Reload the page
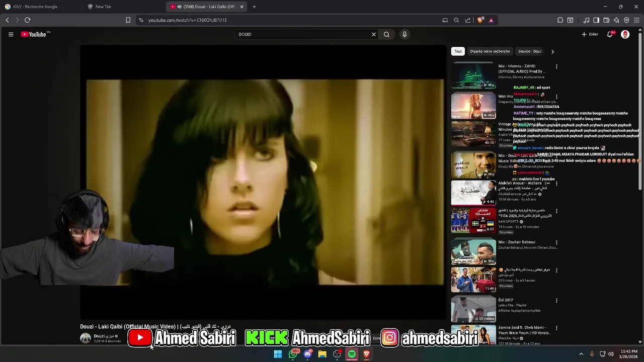Viewport: 644px width, 362px height. [27, 20]
